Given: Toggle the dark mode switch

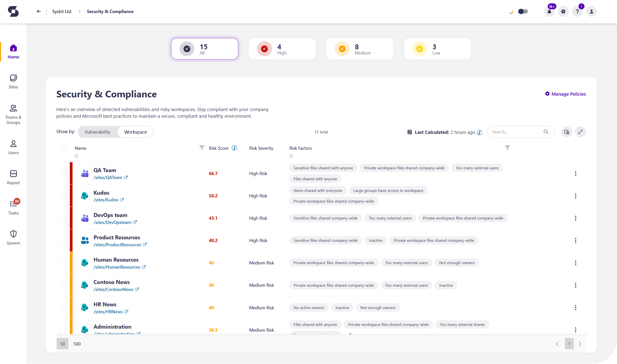Looking at the screenshot, I should (523, 11).
